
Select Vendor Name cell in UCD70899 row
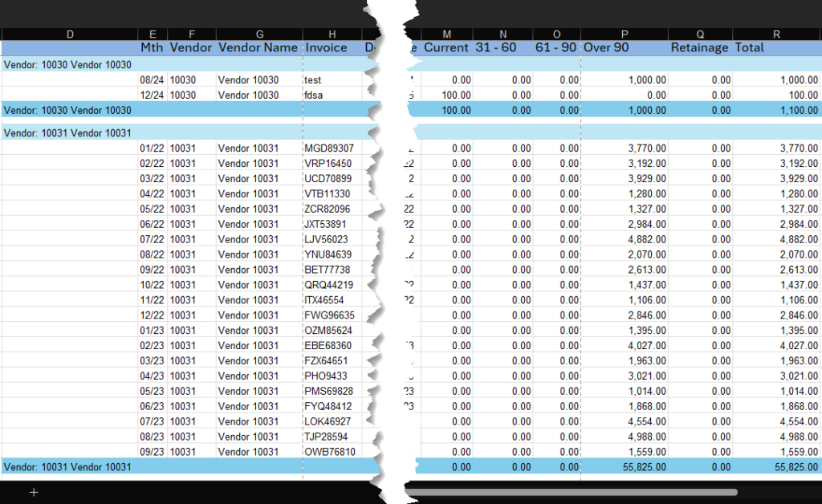coord(259,179)
